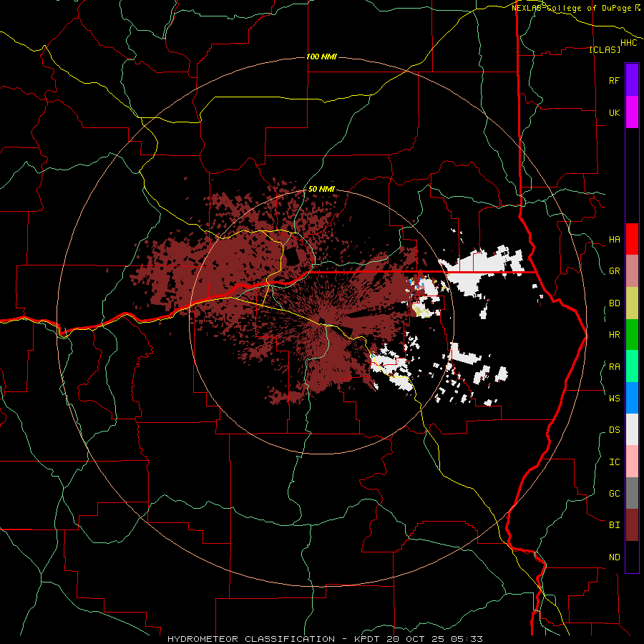The width and height of the screenshot is (644, 644).
Task: Click the GC gray legend swatch
Action: 632,493
